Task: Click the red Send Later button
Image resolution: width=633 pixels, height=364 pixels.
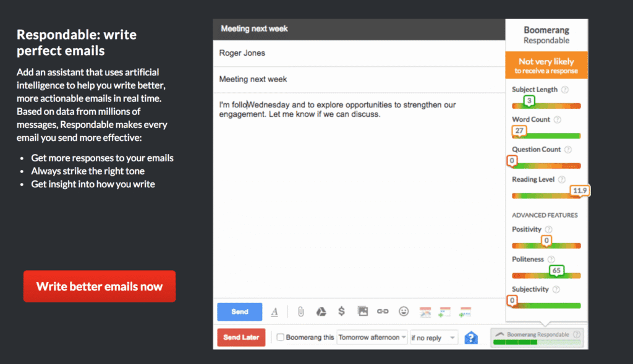Action: click(240, 337)
